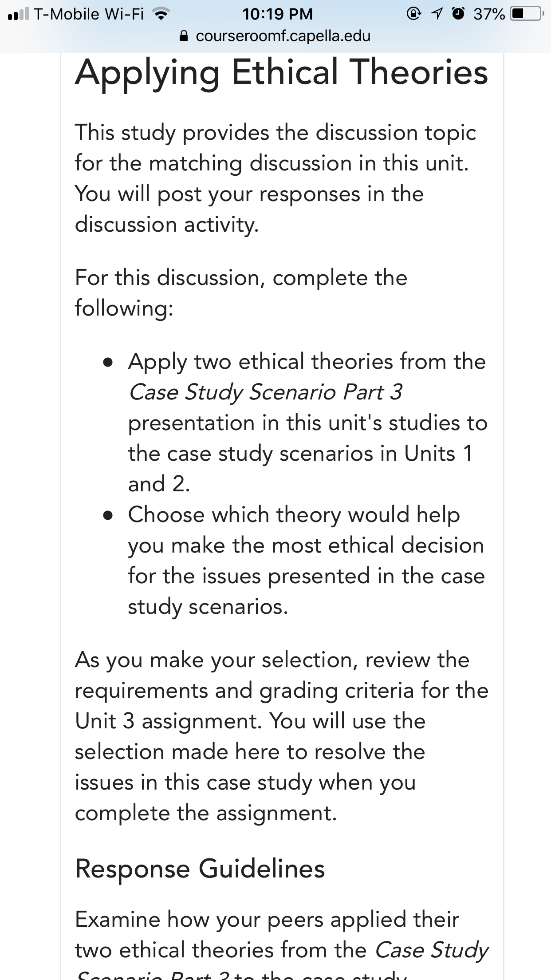Tap the first bullet point marker
This screenshot has width=551, height=980.
(107, 363)
